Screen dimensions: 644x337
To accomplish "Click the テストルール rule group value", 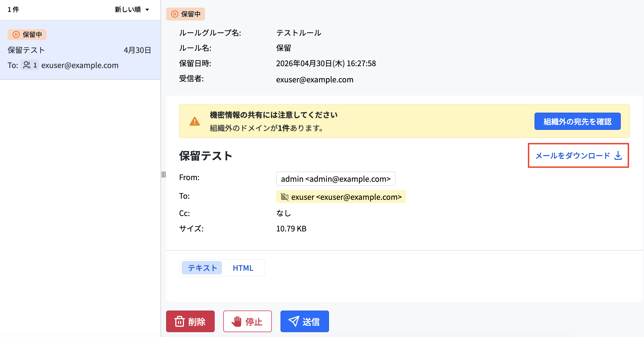I will click(299, 33).
